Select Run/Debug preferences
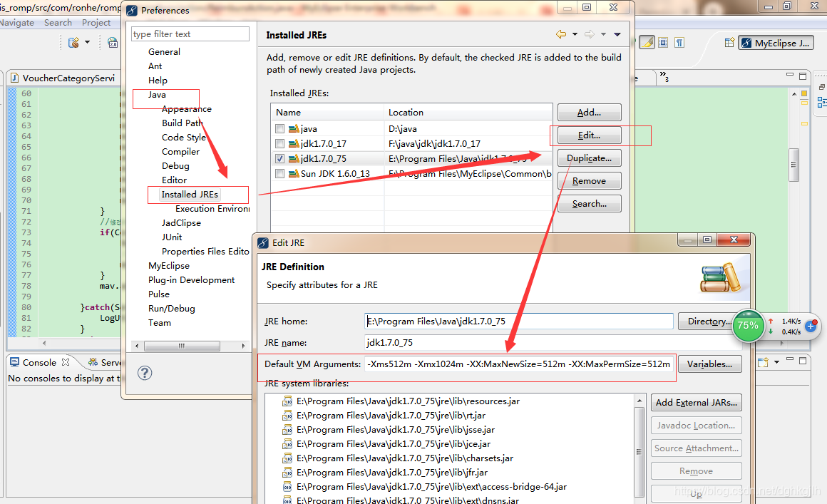The height and width of the screenshot is (504, 827). 171,308
